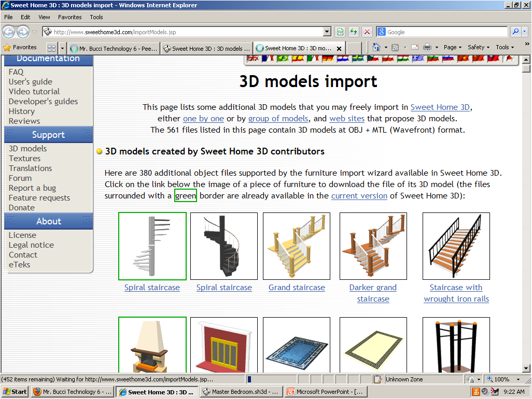This screenshot has height=399, width=532.
Task: Click the blue rug thumbnail
Action: [x=297, y=345]
